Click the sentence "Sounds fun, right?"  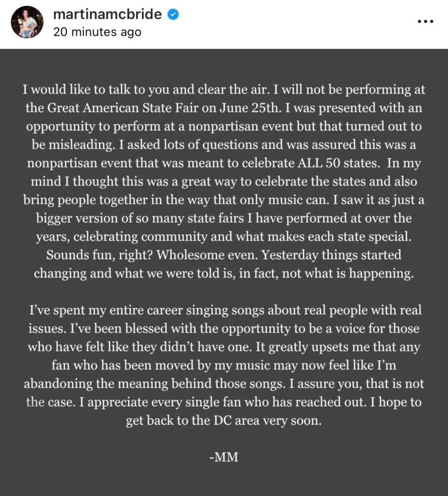point(100,255)
